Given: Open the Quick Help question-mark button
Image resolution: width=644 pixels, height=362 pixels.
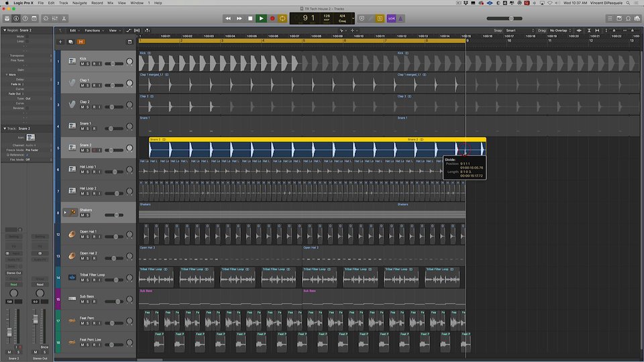Looking at the screenshot, I should click(25, 19).
